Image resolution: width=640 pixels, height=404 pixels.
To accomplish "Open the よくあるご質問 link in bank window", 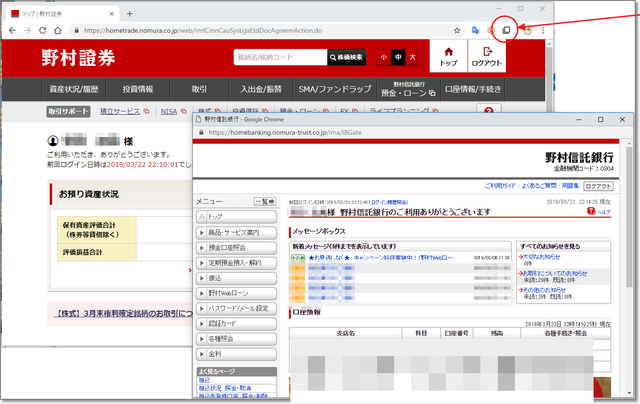I will 537,186.
